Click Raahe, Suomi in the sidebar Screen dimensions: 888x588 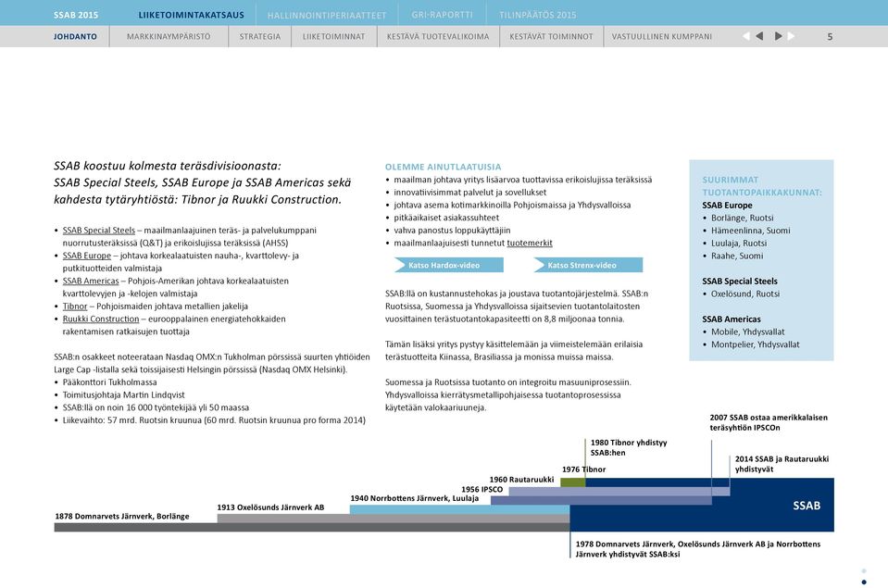(737, 256)
